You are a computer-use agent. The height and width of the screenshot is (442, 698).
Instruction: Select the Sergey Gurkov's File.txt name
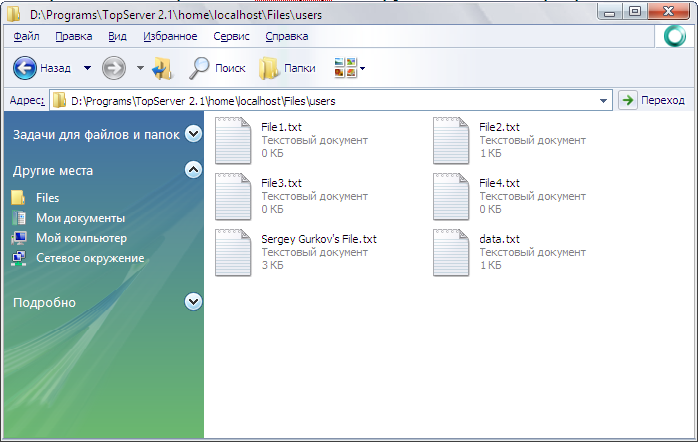pyautogui.click(x=319, y=239)
